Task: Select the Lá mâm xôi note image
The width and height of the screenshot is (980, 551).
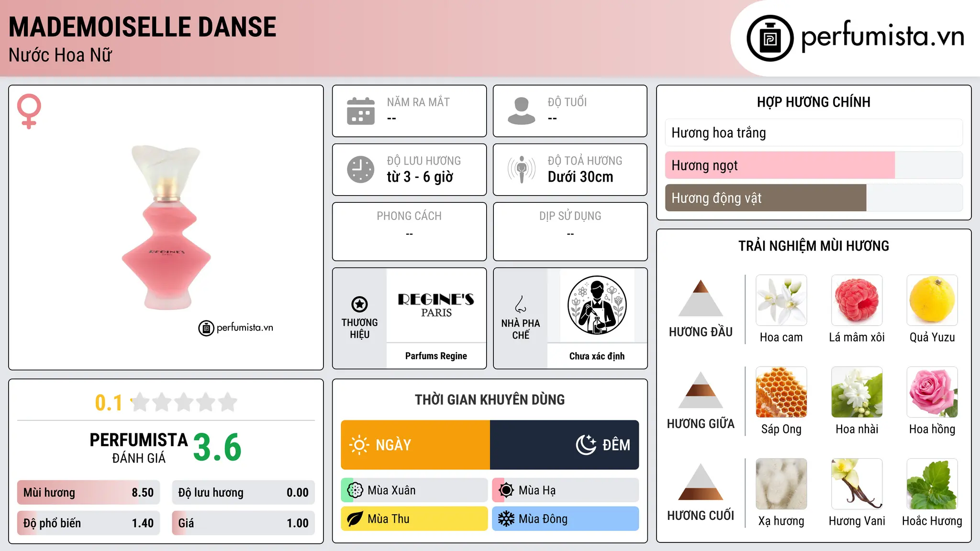Action: [857, 300]
